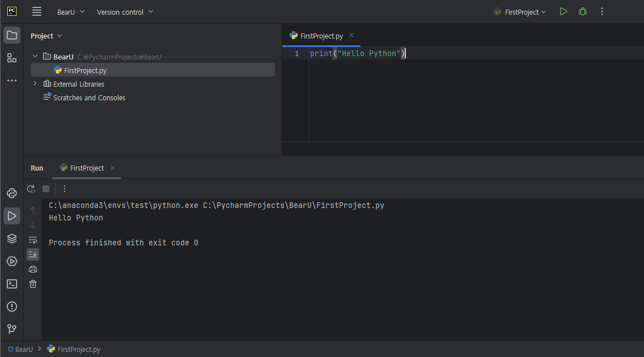This screenshot has height=357, width=644.
Task: Click the Stop process button
Action: pyautogui.click(x=46, y=189)
